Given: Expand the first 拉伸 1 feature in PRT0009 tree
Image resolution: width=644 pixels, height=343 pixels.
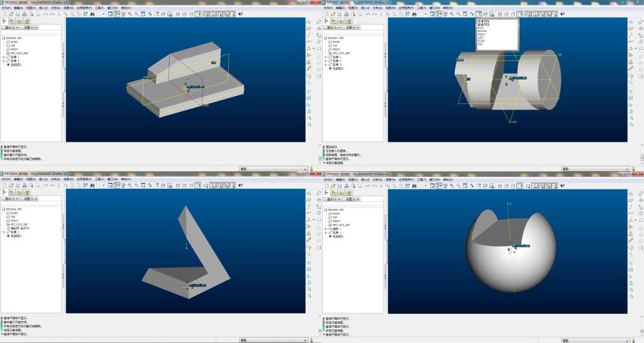Looking at the screenshot, I should point(4,57).
